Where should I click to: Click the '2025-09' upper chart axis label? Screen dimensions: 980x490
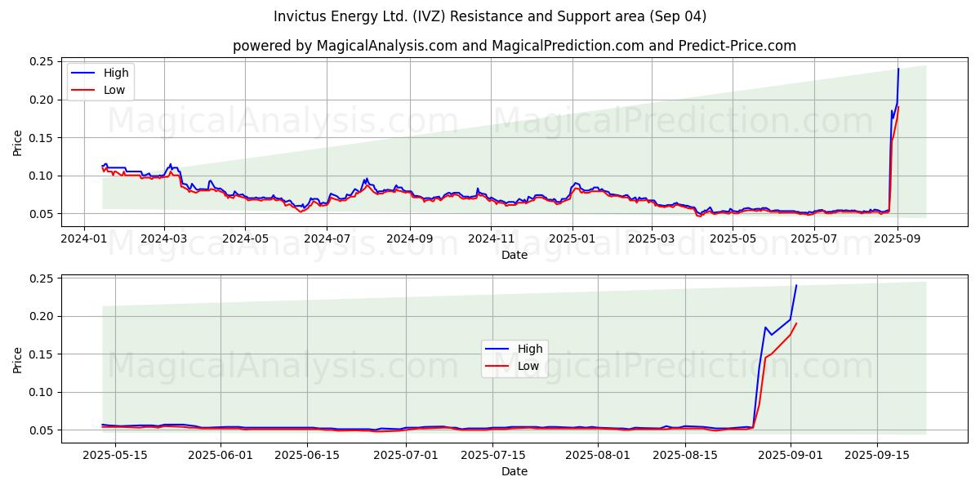[898, 238]
